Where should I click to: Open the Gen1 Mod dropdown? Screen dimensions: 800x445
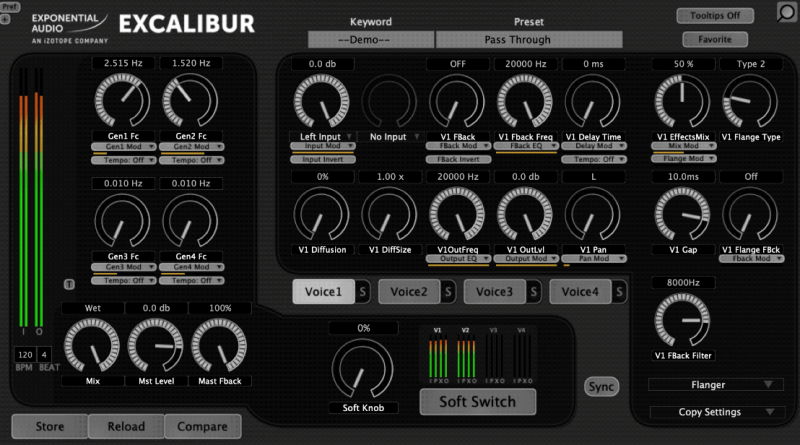click(x=124, y=146)
